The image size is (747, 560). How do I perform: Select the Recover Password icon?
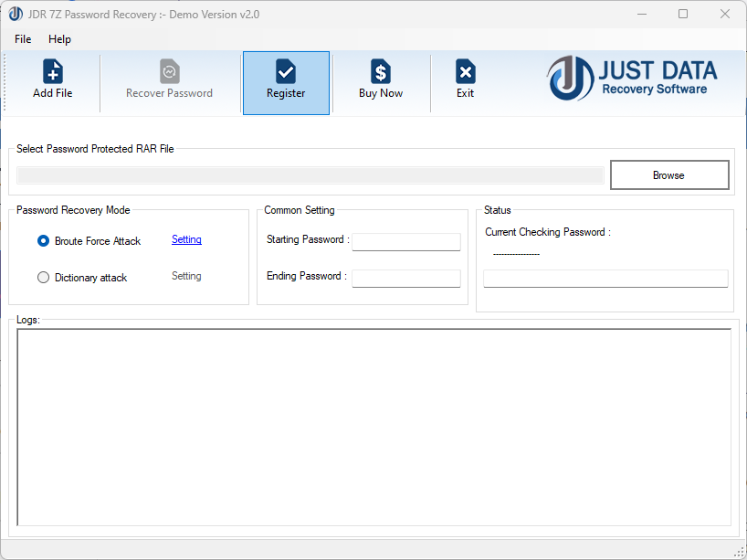pyautogui.click(x=169, y=82)
